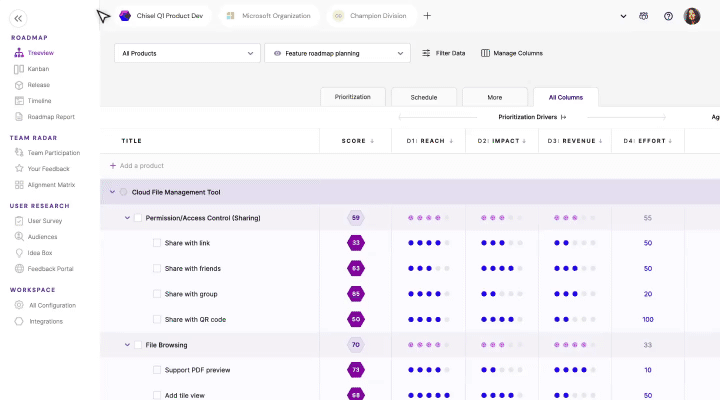Switch to the Prioritization tab
Image resolution: width=720 pixels, height=400 pixels.
click(x=352, y=97)
